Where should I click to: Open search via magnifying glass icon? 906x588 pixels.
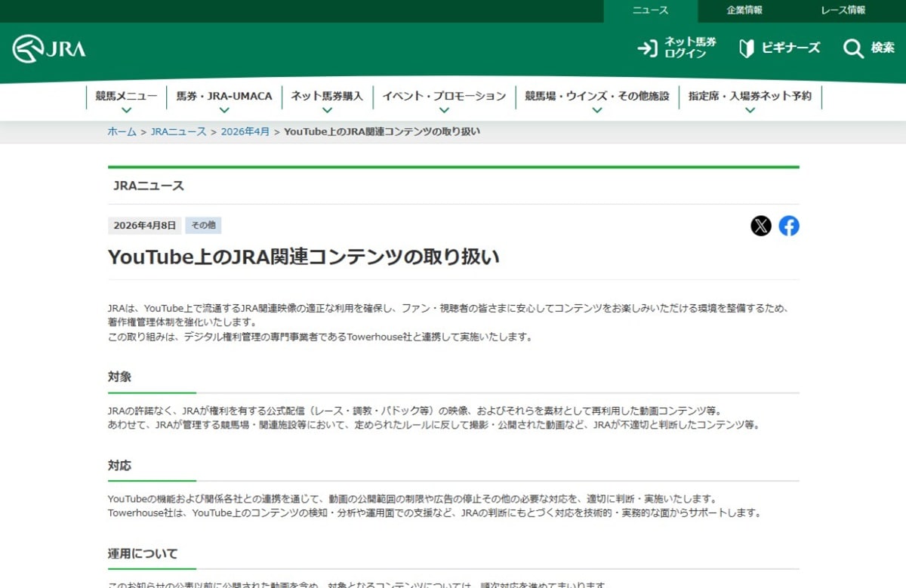click(x=853, y=49)
